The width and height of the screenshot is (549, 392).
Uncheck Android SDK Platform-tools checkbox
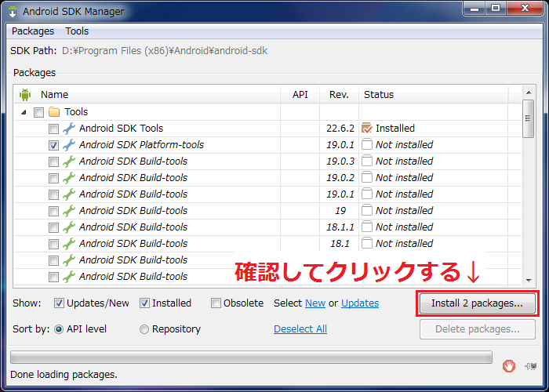(53, 145)
